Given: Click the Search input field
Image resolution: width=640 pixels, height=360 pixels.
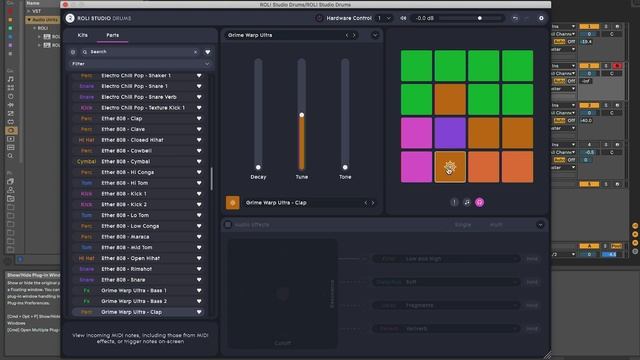Looking at the screenshot, I should point(139,52).
